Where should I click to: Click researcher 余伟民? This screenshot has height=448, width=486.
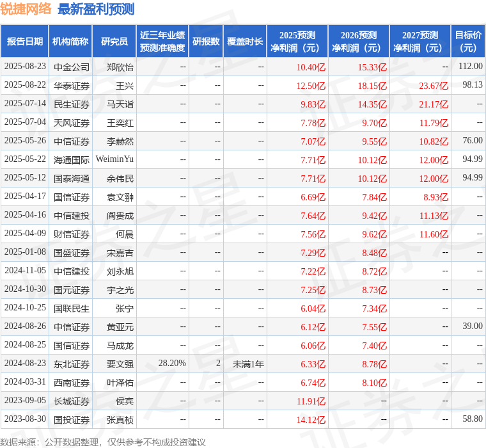120,179
